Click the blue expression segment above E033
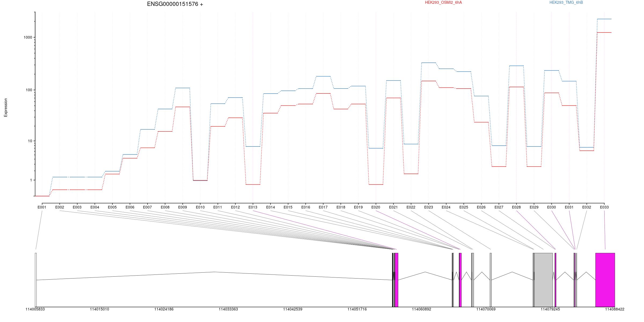The width and height of the screenshot is (644, 322). 604,19
